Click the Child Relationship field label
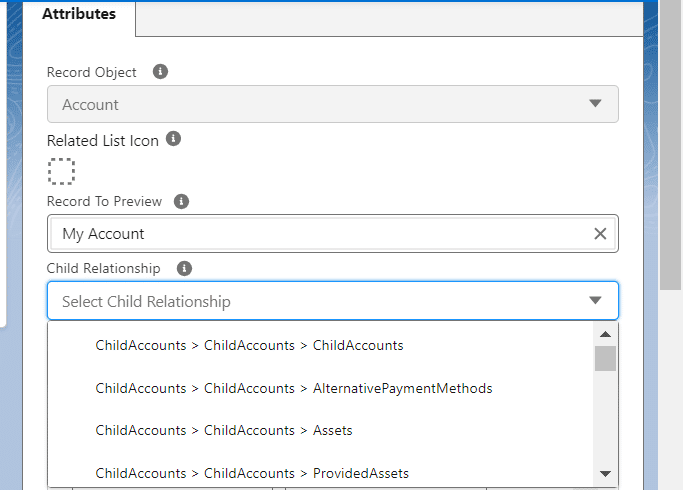The height and width of the screenshot is (490, 683). click(104, 268)
